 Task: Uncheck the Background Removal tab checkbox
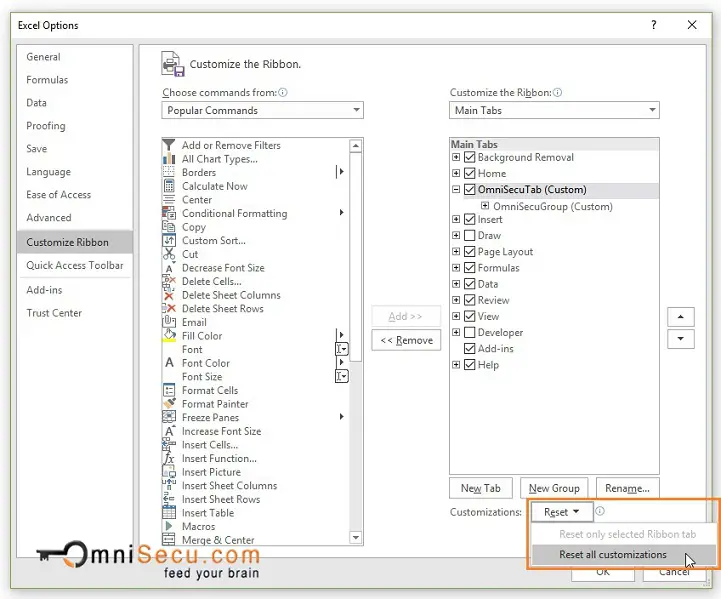469,157
